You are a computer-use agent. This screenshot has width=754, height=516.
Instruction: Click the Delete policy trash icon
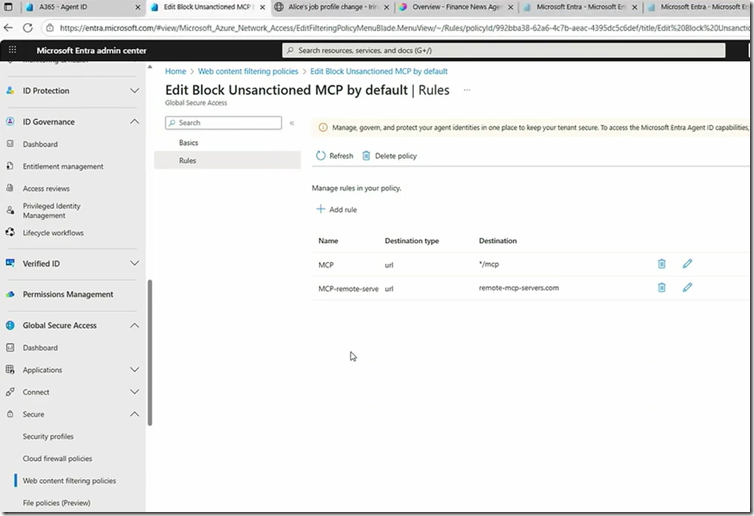tap(366, 155)
